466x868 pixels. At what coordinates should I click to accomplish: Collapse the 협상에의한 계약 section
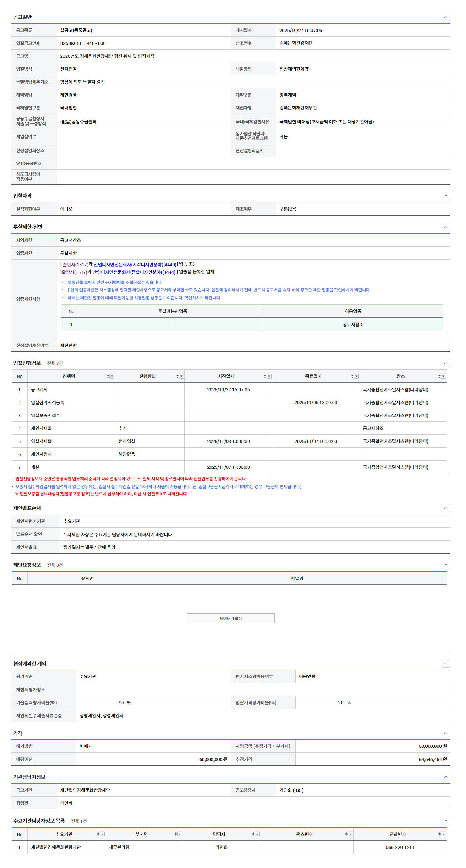click(x=446, y=663)
